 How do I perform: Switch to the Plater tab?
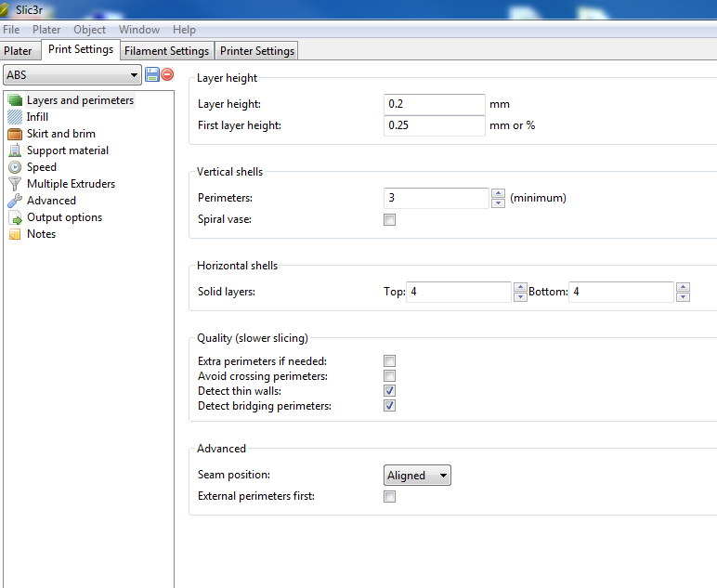point(19,51)
